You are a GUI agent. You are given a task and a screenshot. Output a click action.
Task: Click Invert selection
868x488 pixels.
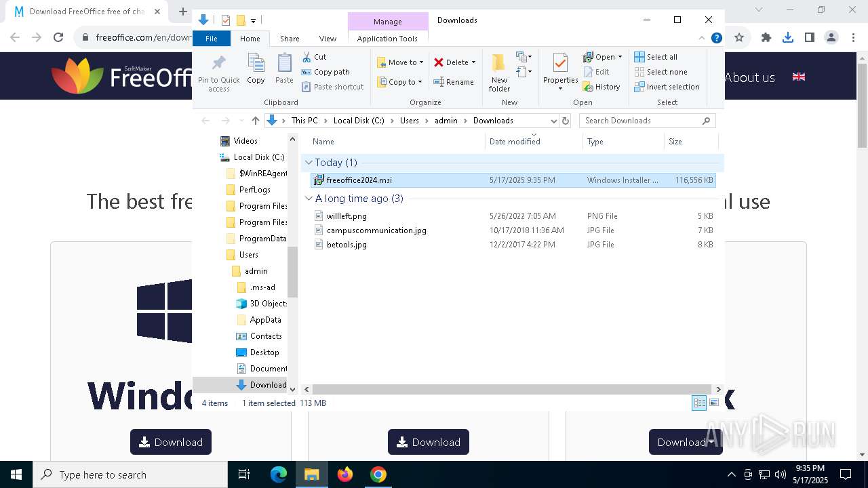(x=667, y=87)
